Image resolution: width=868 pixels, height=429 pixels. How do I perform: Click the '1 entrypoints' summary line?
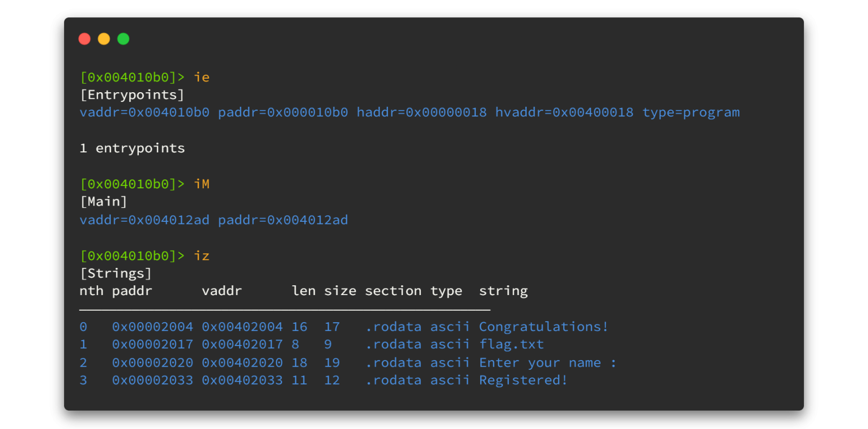tap(132, 149)
